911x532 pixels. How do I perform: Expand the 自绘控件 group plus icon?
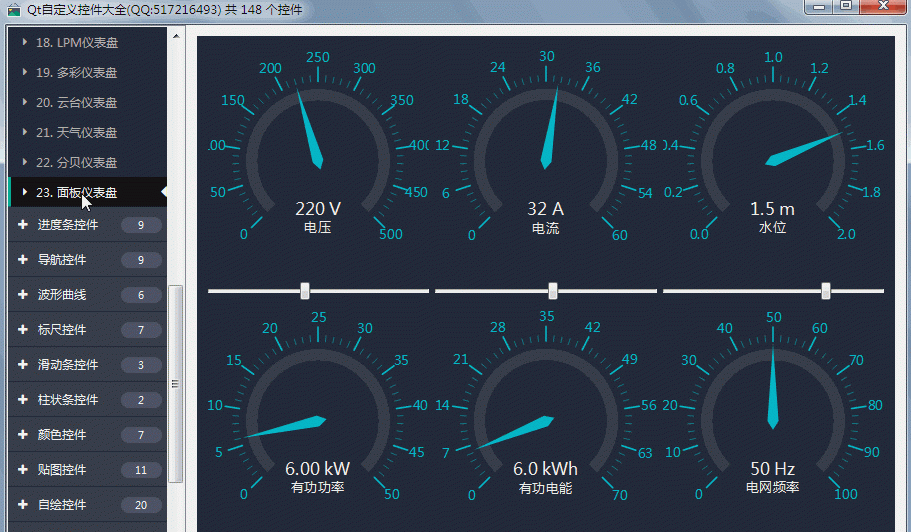click(x=23, y=504)
